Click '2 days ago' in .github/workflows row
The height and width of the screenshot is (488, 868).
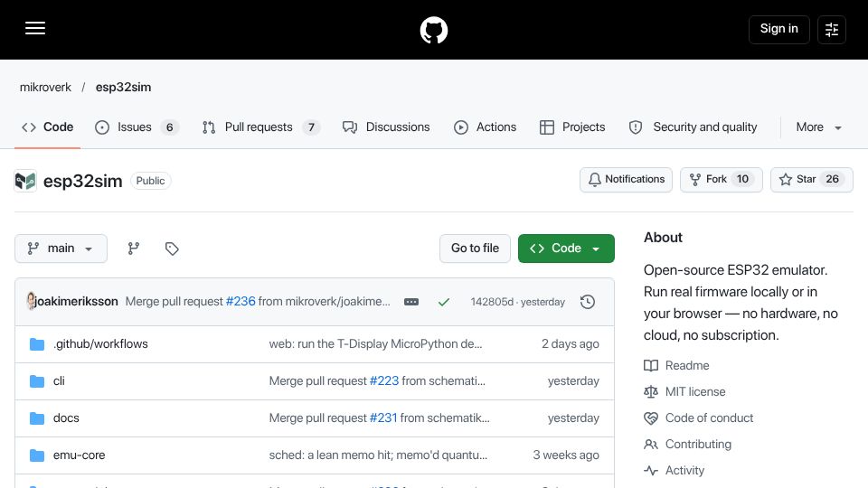click(x=571, y=344)
